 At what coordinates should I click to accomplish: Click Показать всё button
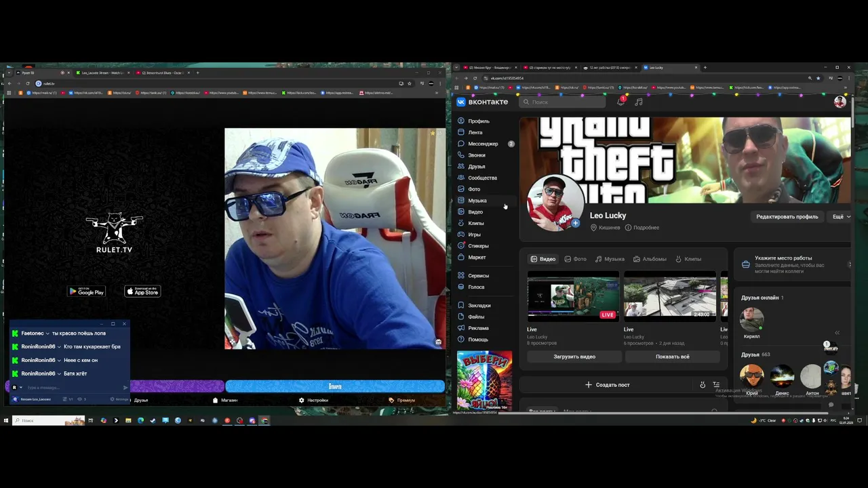pos(672,357)
